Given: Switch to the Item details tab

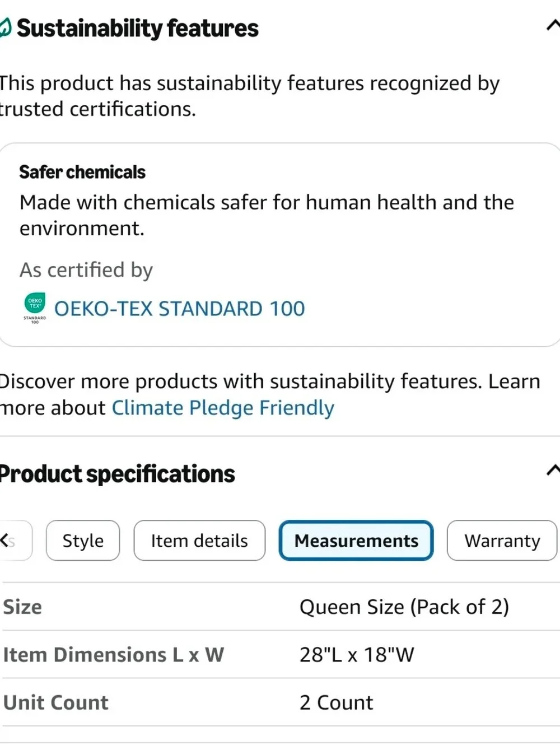Looking at the screenshot, I should tap(199, 541).
